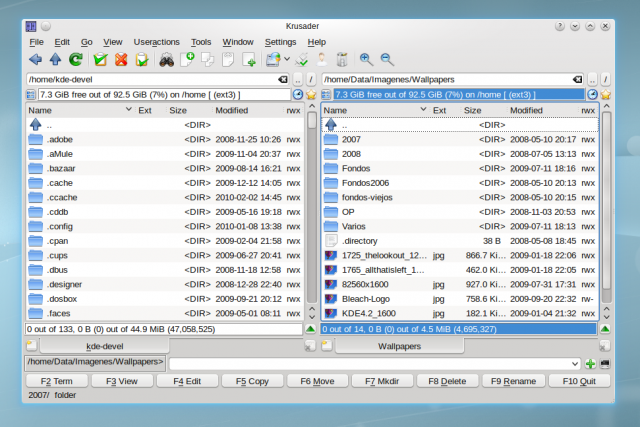Open file search via binoculars icon

(x=168, y=60)
